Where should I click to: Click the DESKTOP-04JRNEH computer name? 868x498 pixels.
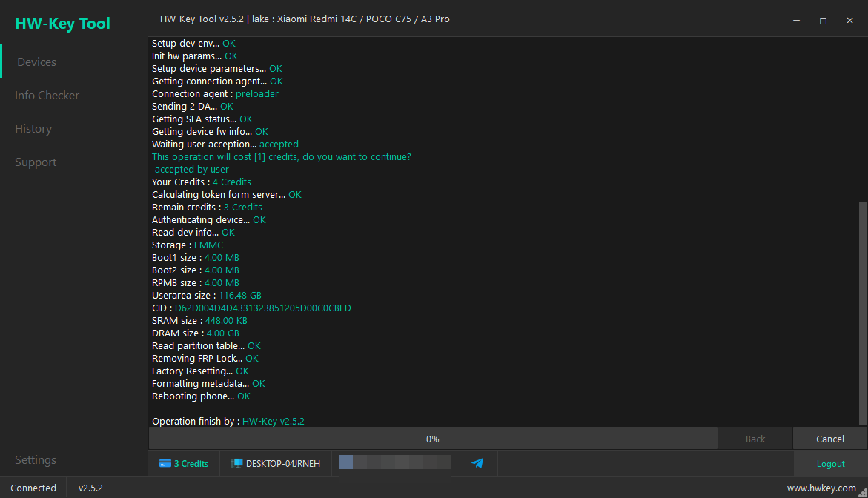283,464
